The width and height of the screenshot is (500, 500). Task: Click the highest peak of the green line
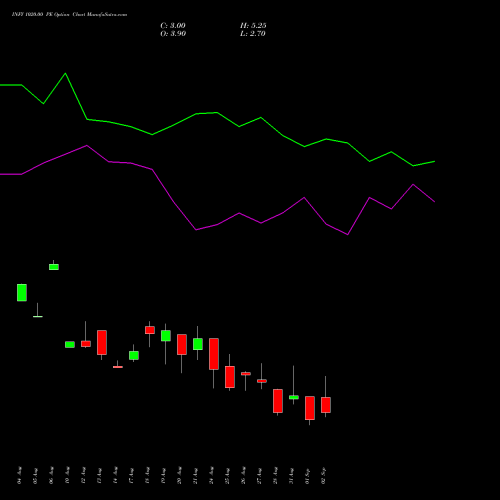[x=65, y=73]
